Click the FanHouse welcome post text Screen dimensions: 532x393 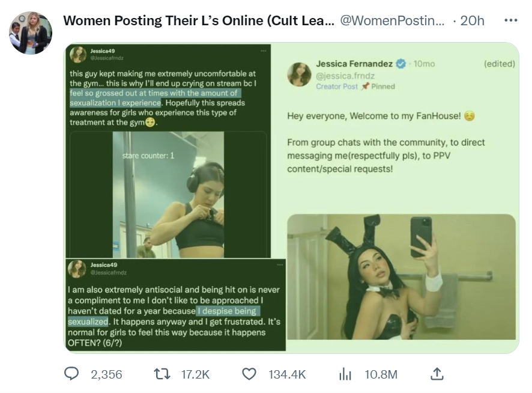point(386,142)
